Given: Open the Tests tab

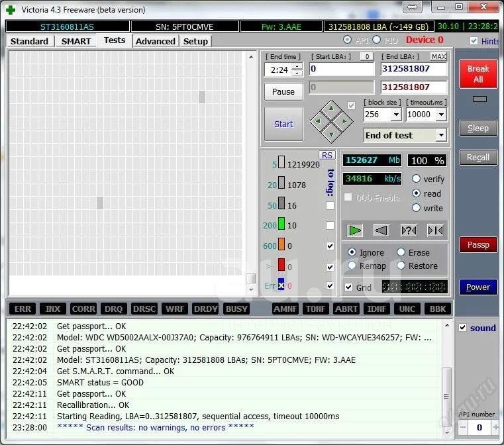Looking at the screenshot, I should click(115, 40).
